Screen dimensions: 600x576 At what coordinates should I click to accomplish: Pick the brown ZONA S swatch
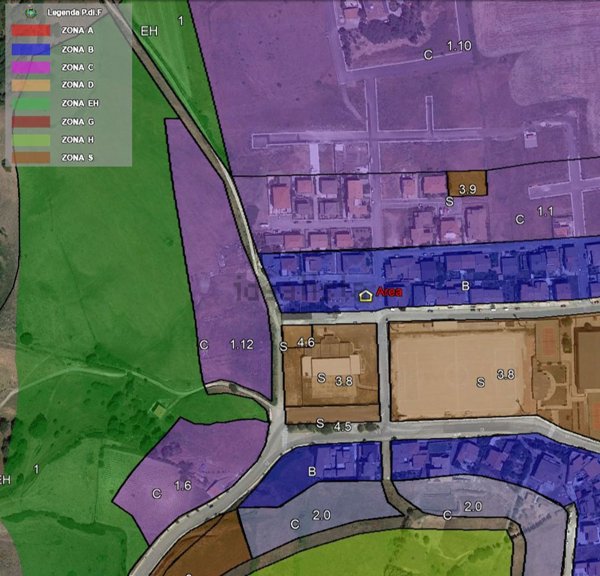31,157
